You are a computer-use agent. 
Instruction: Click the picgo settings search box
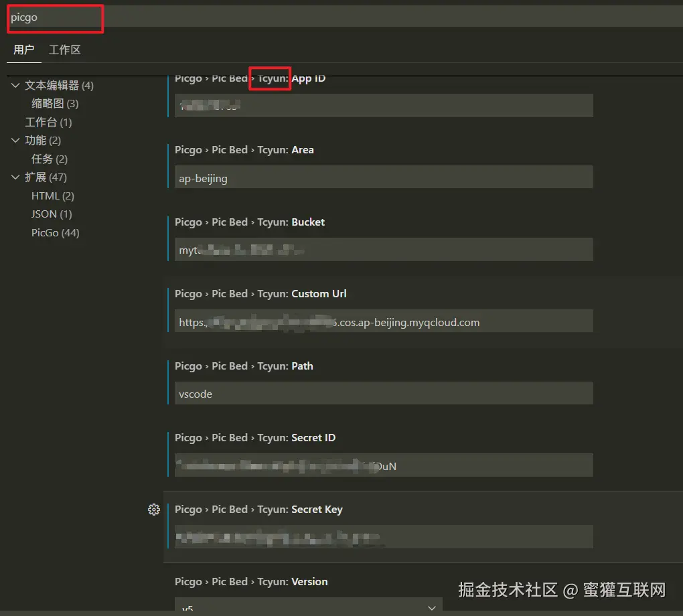(x=344, y=17)
